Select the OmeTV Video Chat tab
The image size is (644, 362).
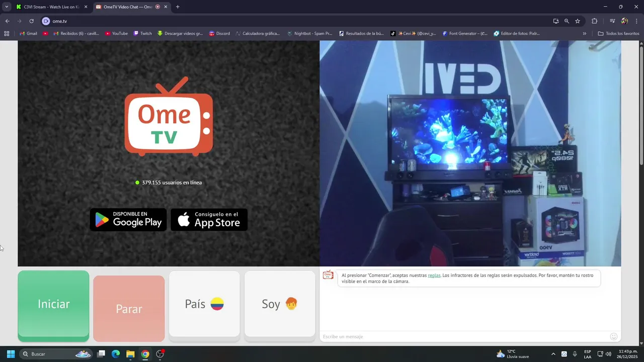pyautogui.click(x=128, y=7)
